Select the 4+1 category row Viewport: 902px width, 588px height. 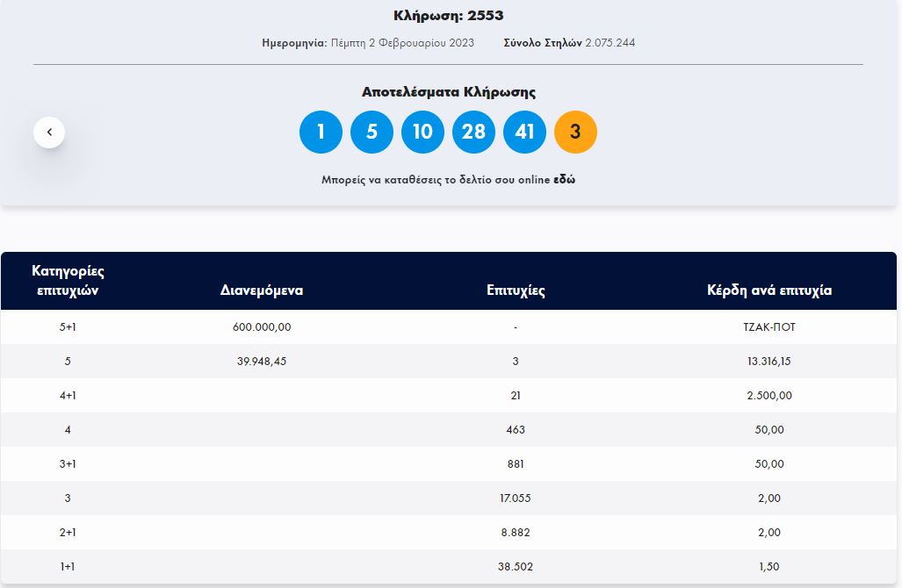tap(451, 395)
